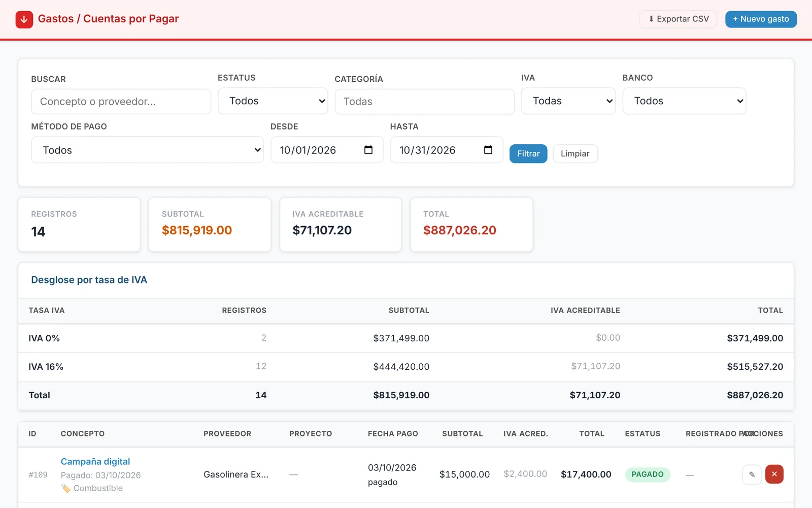Click the Combustible category tag
The width and height of the screenshot is (812, 508).
coord(92,488)
